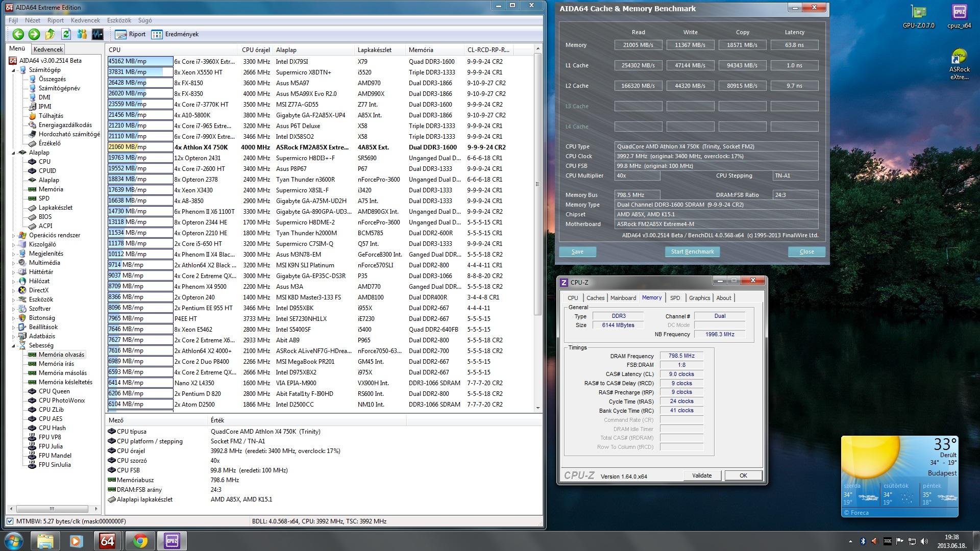Select SPD under Alaplap
The height and width of the screenshot is (551, 980).
tap(44, 198)
